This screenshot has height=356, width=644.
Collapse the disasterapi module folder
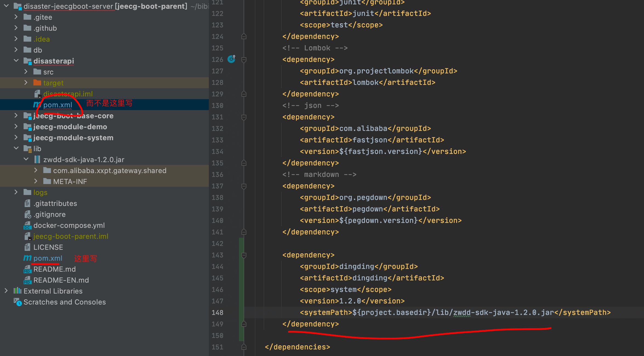click(16, 61)
